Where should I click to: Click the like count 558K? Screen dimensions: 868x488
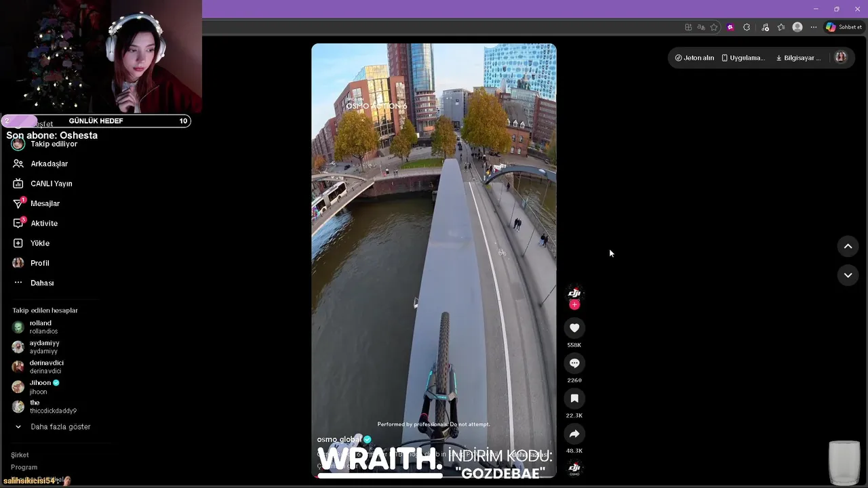574,345
